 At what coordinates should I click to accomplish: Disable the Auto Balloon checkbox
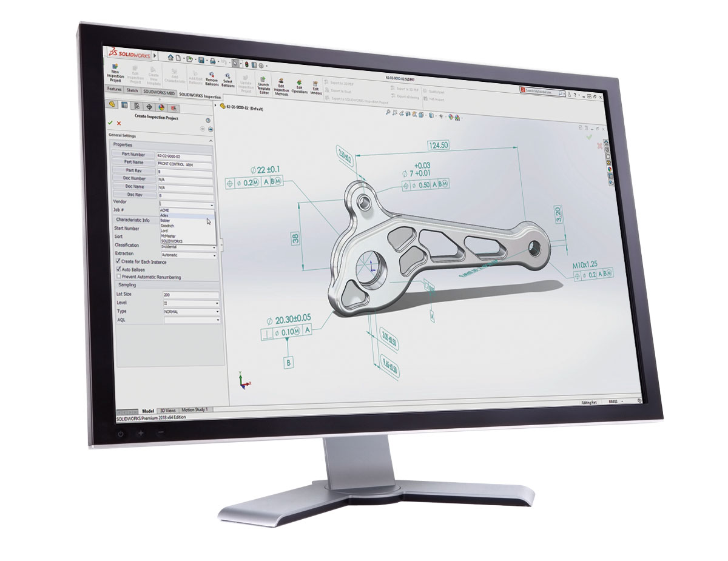coord(118,269)
